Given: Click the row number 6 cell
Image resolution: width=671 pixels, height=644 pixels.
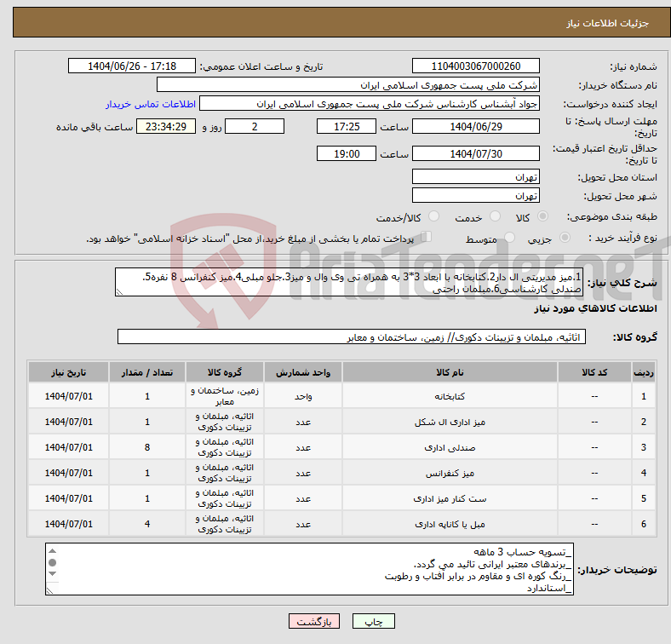Looking at the screenshot, I should [x=643, y=524].
